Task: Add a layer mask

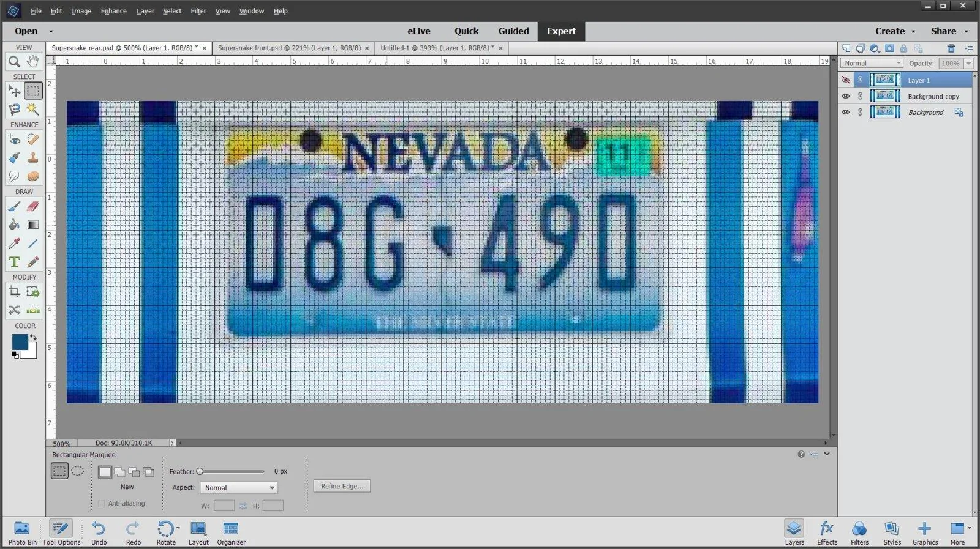Action: (x=889, y=48)
